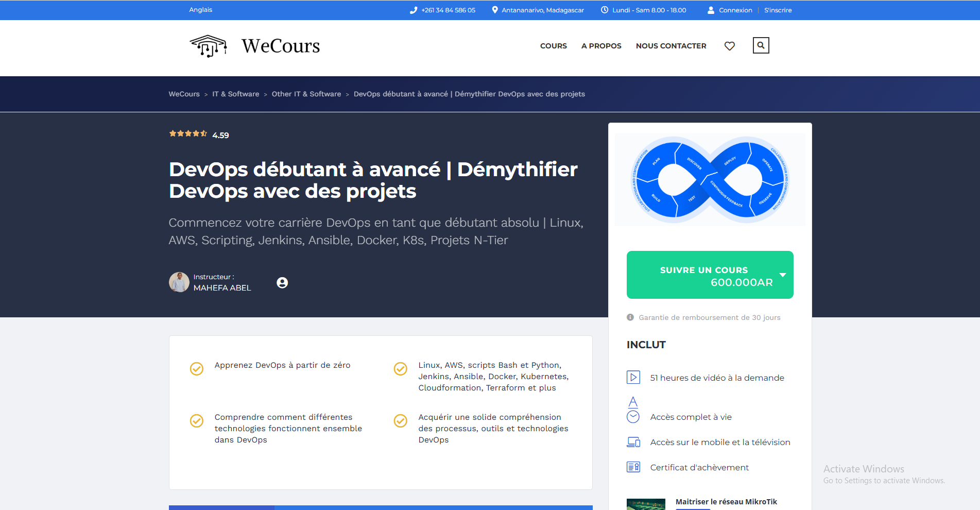Click the WeCours site title text

281,46
